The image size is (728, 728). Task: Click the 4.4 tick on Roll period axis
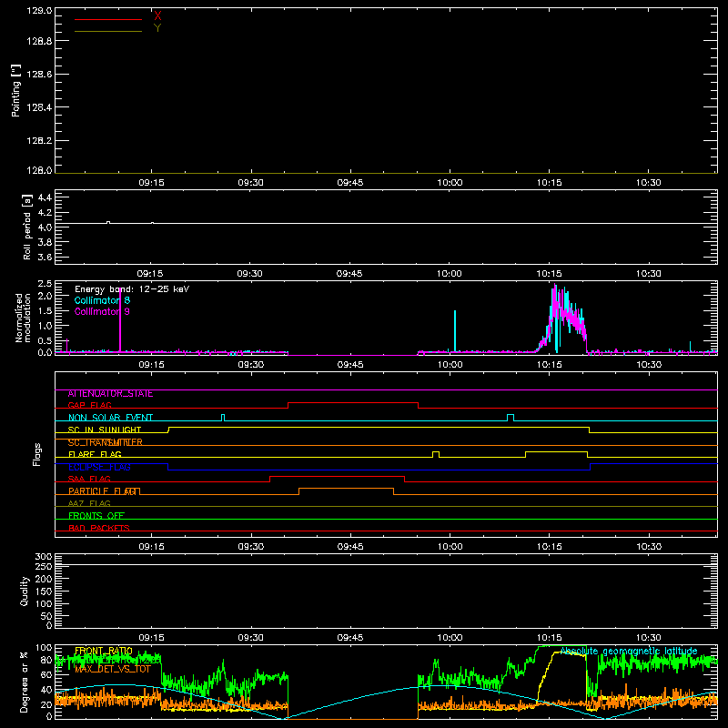tap(45, 198)
